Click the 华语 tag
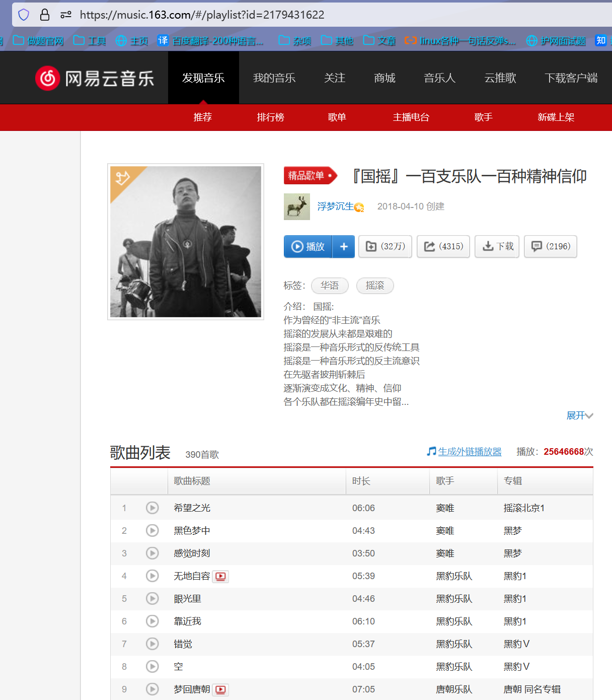The image size is (612, 700). (330, 286)
